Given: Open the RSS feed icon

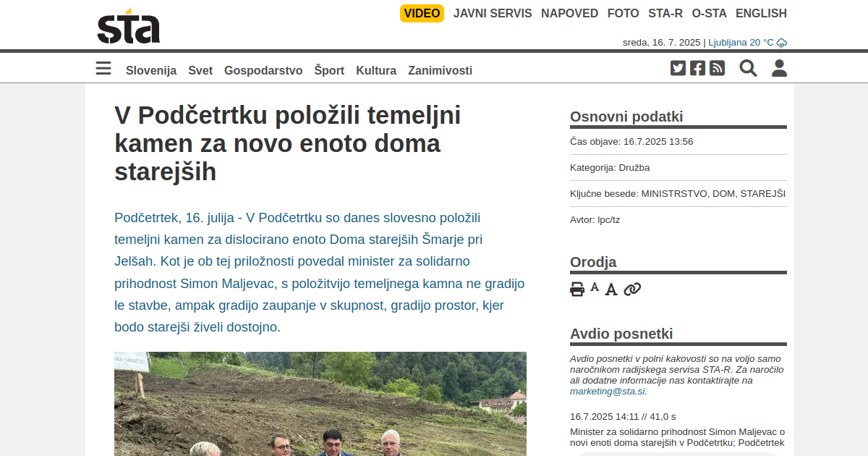Looking at the screenshot, I should click(717, 68).
